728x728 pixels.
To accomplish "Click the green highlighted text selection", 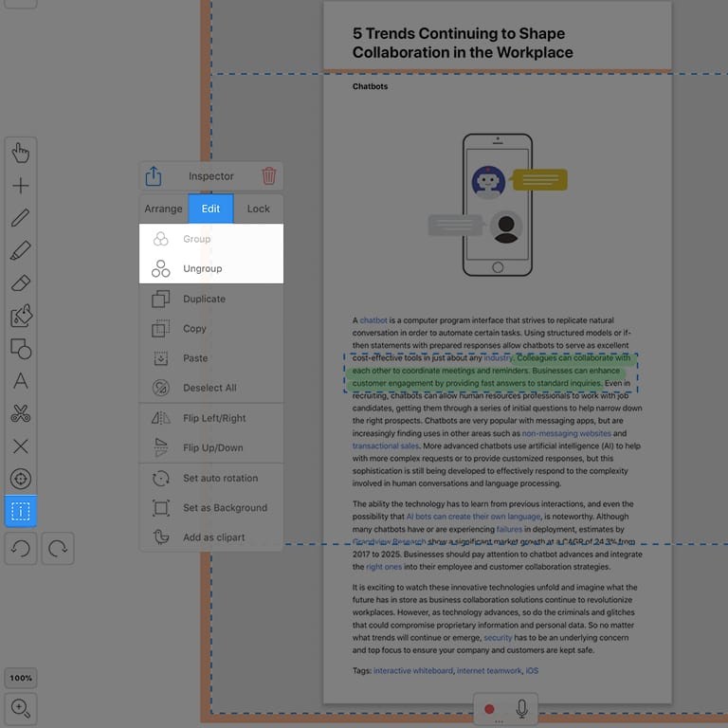I will pos(490,371).
